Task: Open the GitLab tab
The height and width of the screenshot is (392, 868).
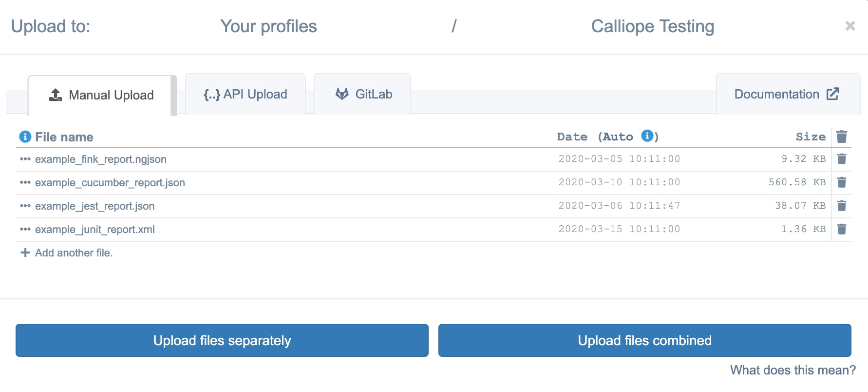Action: click(x=363, y=94)
